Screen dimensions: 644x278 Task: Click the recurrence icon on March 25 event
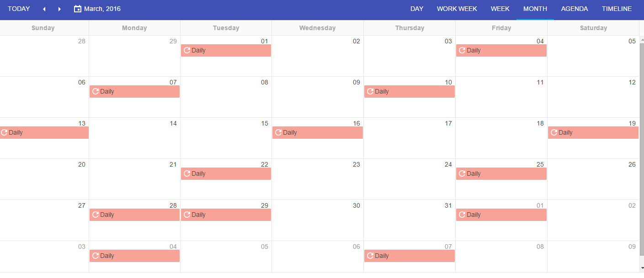[x=462, y=173]
